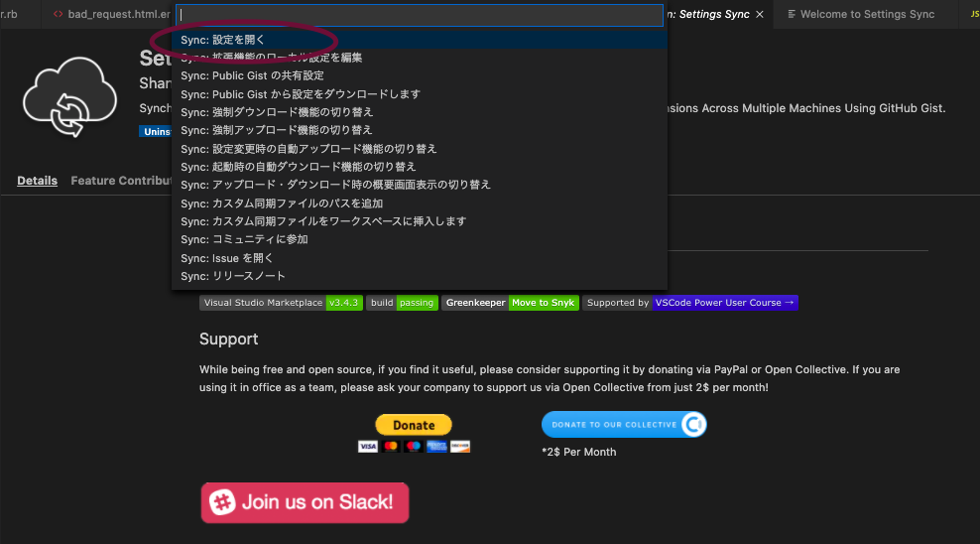Click the PayPal Donate button

(413, 425)
